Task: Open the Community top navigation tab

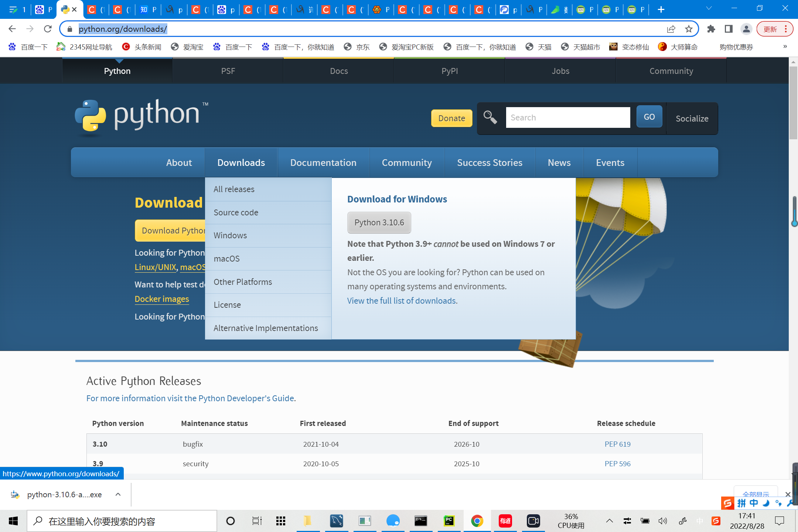Action: 671,71
